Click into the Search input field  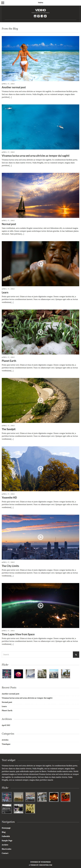37,654
